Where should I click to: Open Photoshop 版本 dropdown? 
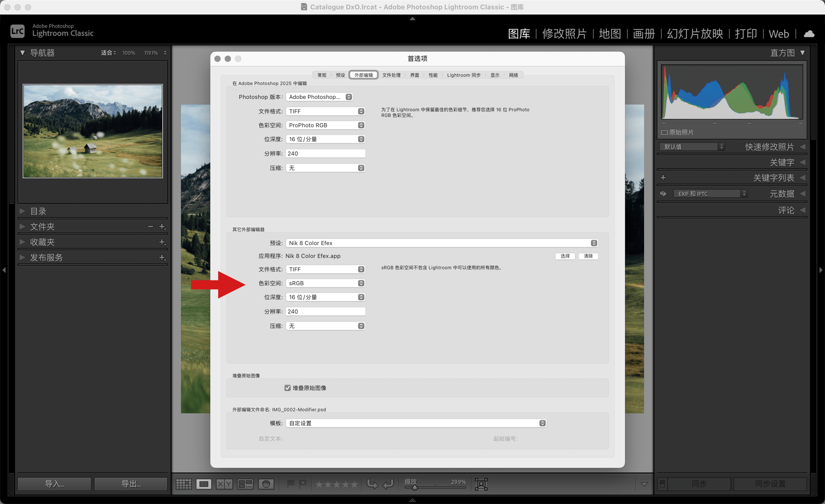(x=319, y=97)
